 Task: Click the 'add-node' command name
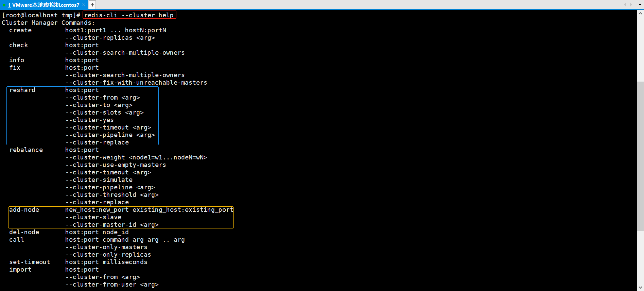24,210
